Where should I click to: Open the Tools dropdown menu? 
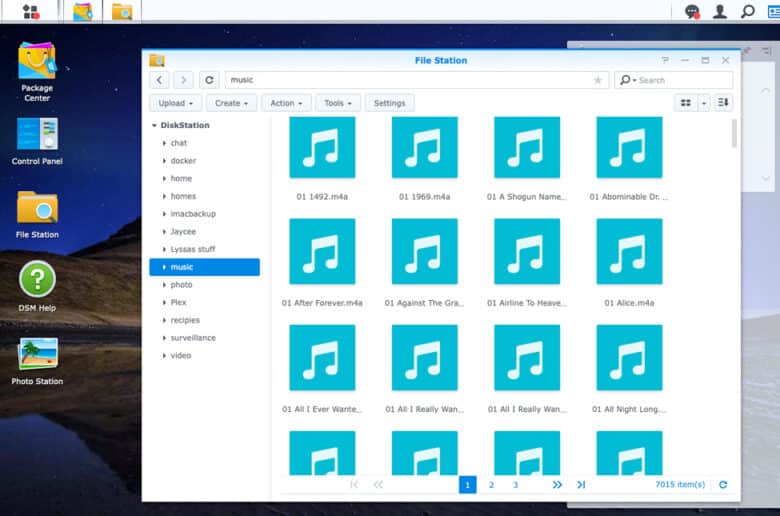point(338,103)
